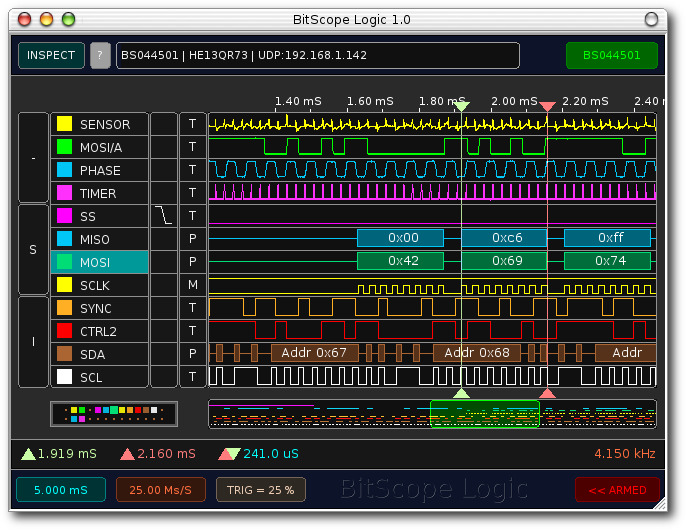Click the question mark help icon
The height and width of the screenshot is (530, 686).
point(100,55)
